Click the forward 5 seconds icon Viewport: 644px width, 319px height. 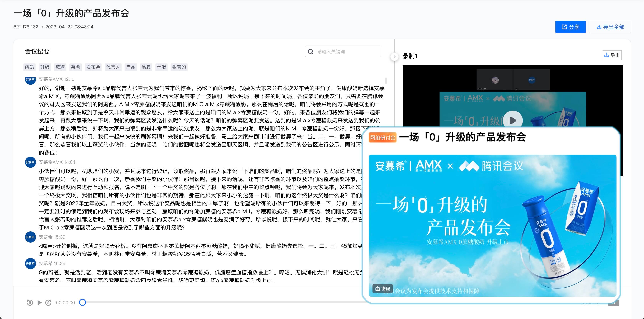[x=48, y=302]
